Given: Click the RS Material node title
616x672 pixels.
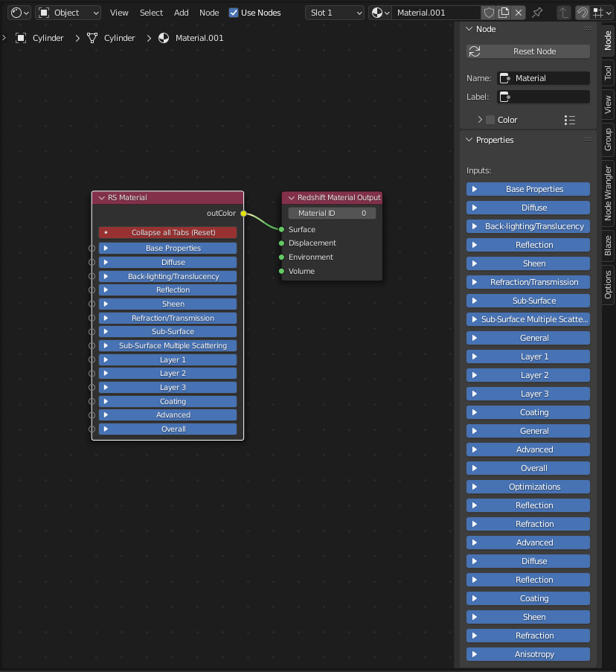Looking at the screenshot, I should coord(127,198).
